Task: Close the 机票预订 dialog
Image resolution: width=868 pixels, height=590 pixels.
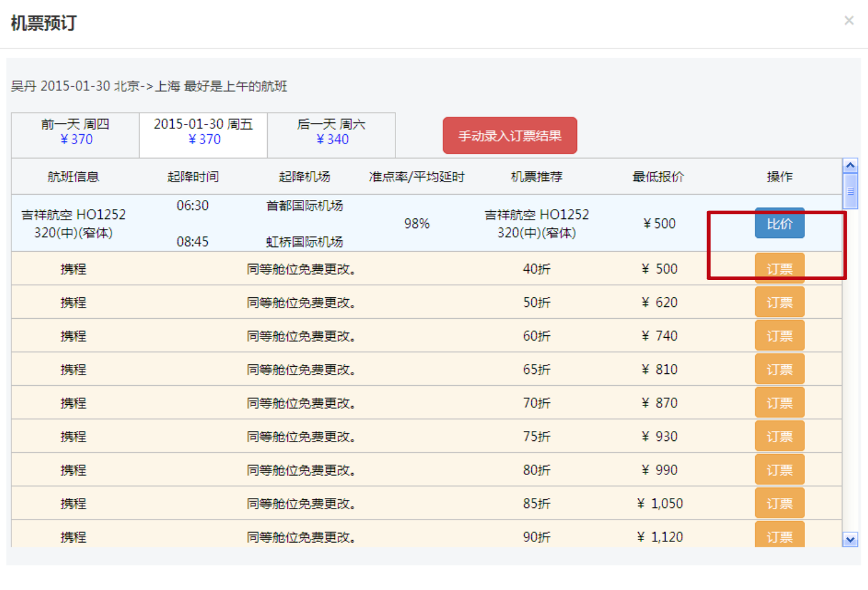Action: click(x=849, y=21)
